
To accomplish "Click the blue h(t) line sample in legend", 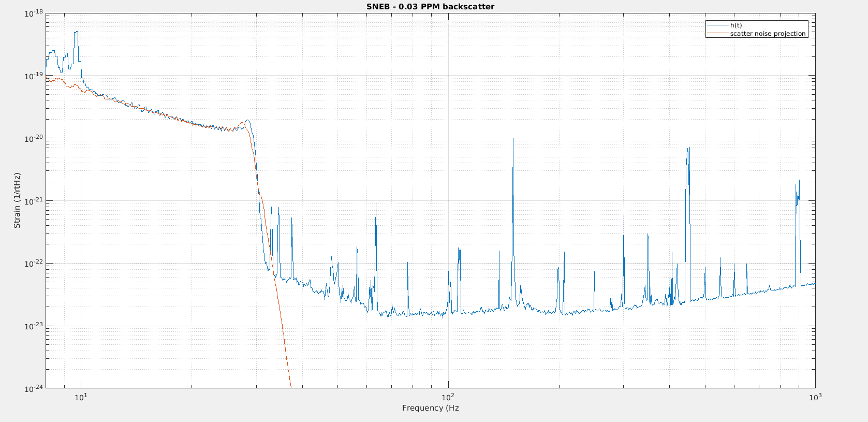I will coord(717,25).
